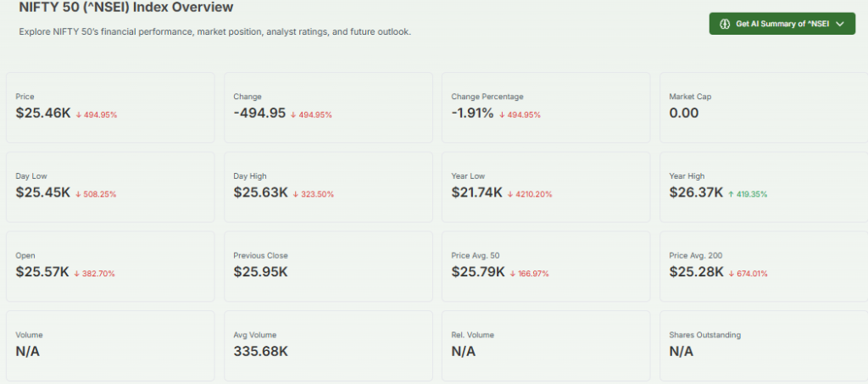
Task: Click the AI sparkle icon in green button
Action: point(725,24)
